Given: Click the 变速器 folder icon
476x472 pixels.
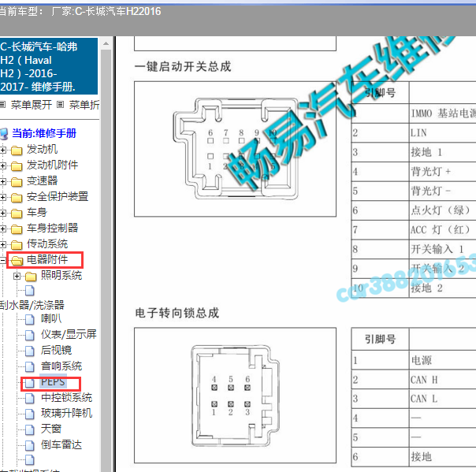Looking at the screenshot, I should 17,182.
